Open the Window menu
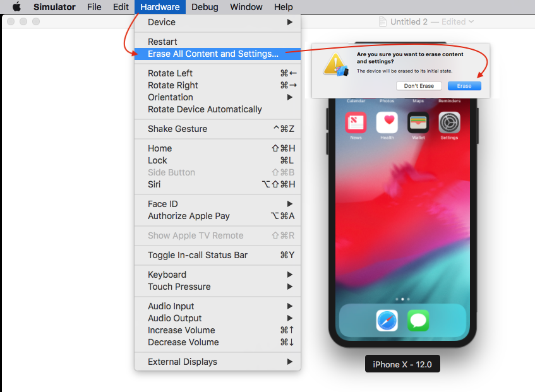Image resolution: width=535 pixels, height=392 pixels. (x=246, y=7)
